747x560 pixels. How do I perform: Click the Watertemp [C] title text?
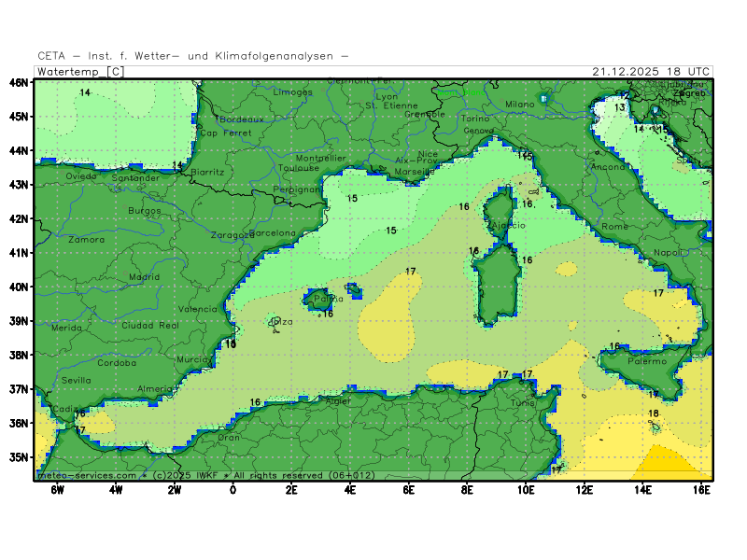click(x=80, y=72)
